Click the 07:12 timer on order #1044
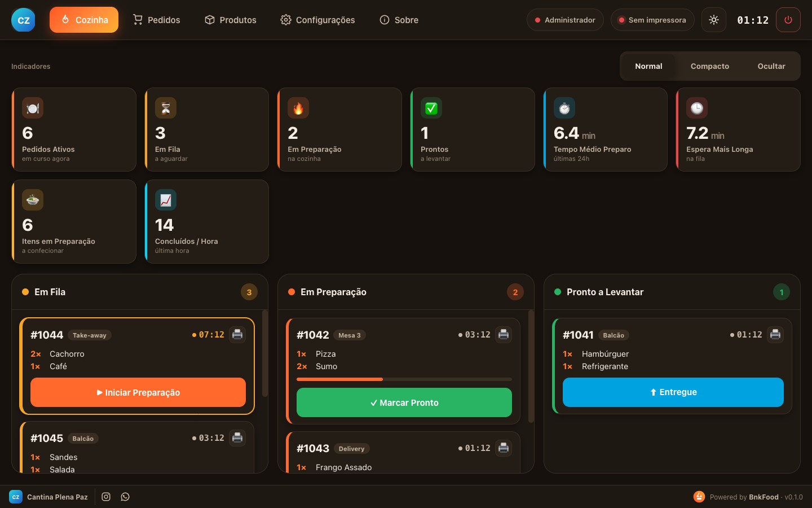 208,335
